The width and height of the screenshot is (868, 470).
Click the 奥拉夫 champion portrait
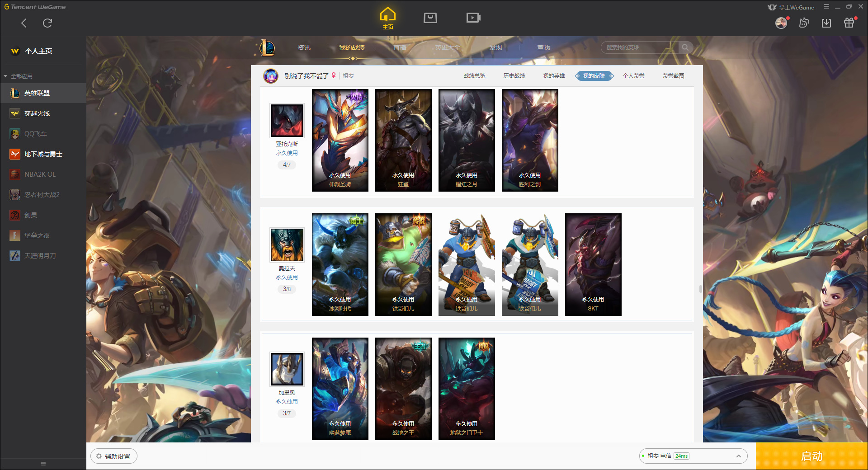[287, 245]
